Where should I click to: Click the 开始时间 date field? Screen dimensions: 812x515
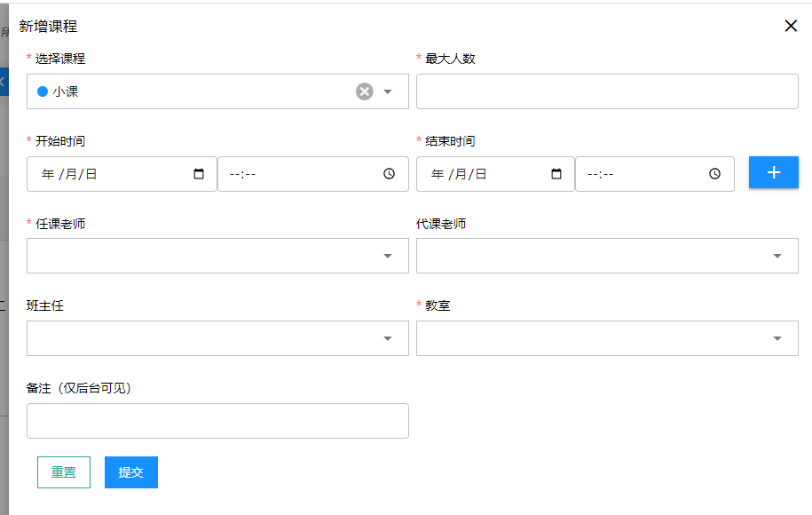click(106, 174)
